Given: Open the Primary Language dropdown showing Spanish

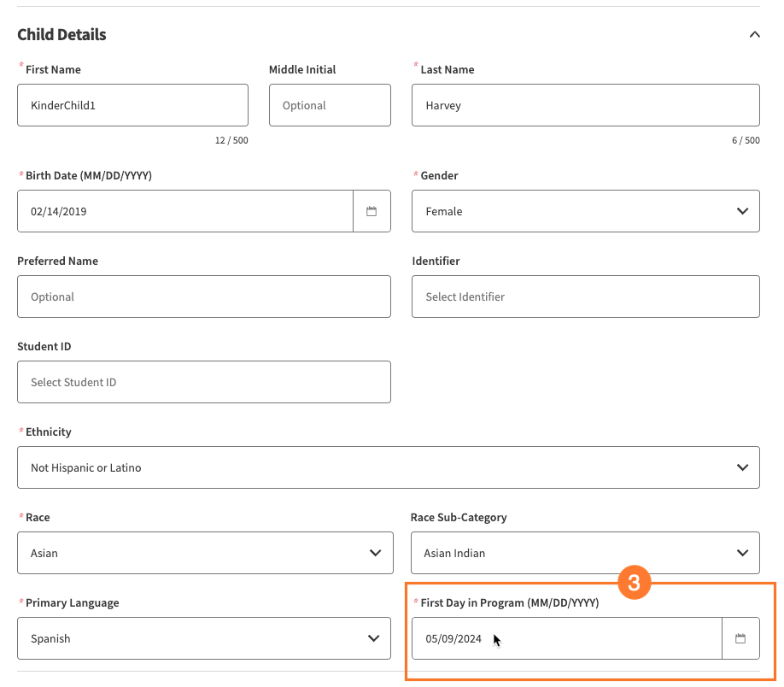Looking at the screenshot, I should tap(203, 638).
